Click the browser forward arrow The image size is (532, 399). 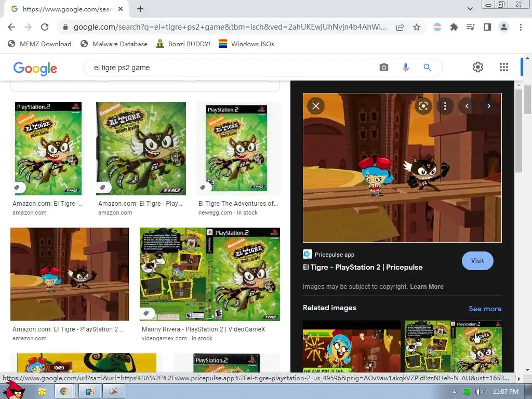(28, 27)
